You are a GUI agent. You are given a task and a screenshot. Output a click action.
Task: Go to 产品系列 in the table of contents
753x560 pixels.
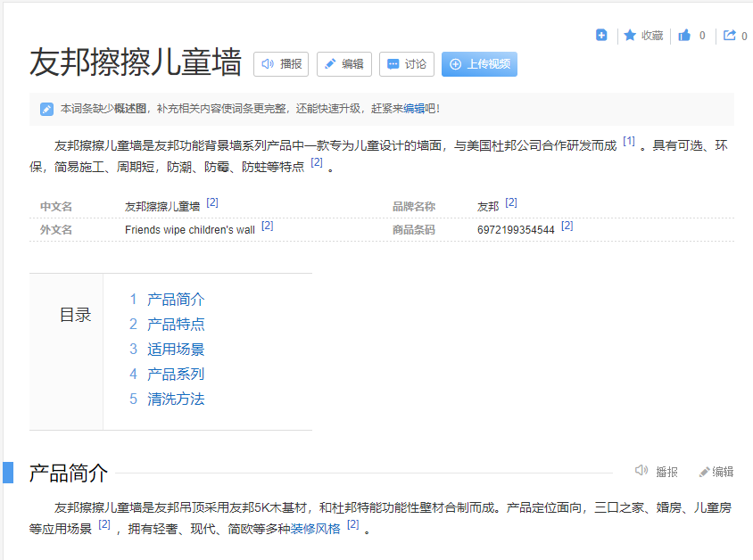176,375
